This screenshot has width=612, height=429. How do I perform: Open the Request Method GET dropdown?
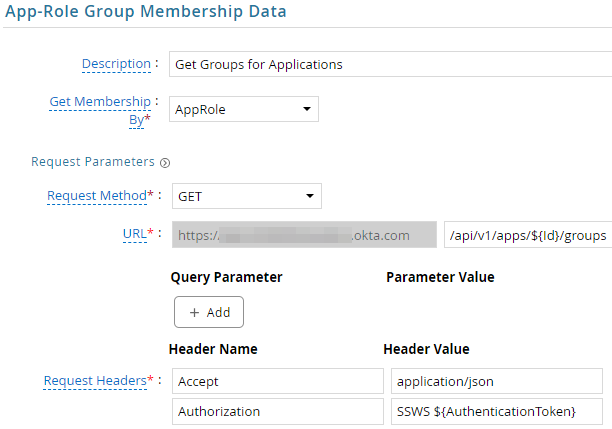click(x=247, y=196)
